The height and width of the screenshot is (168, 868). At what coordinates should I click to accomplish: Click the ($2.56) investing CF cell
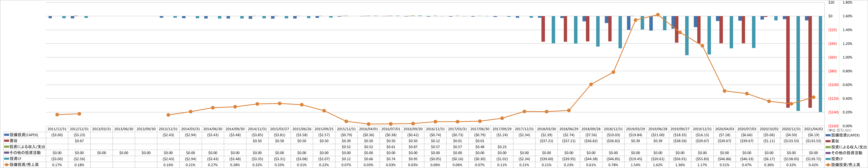click(79, 159)
